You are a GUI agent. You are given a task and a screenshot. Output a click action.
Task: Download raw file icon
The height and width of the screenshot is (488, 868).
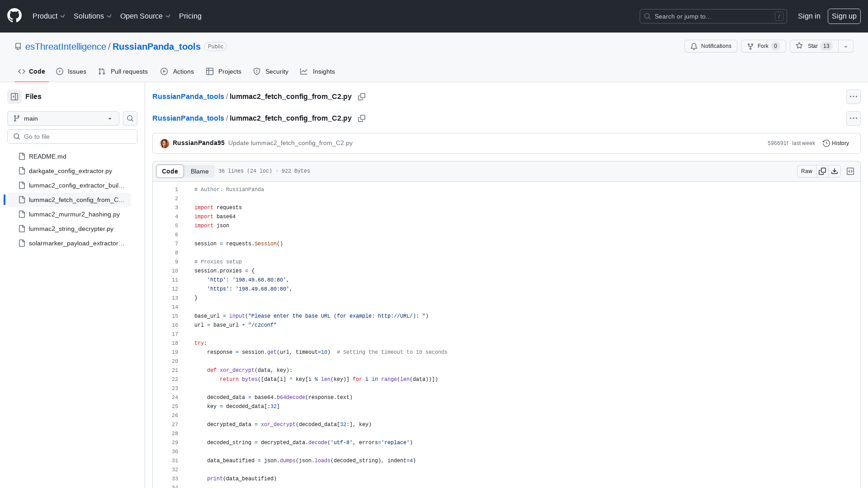tap(835, 171)
